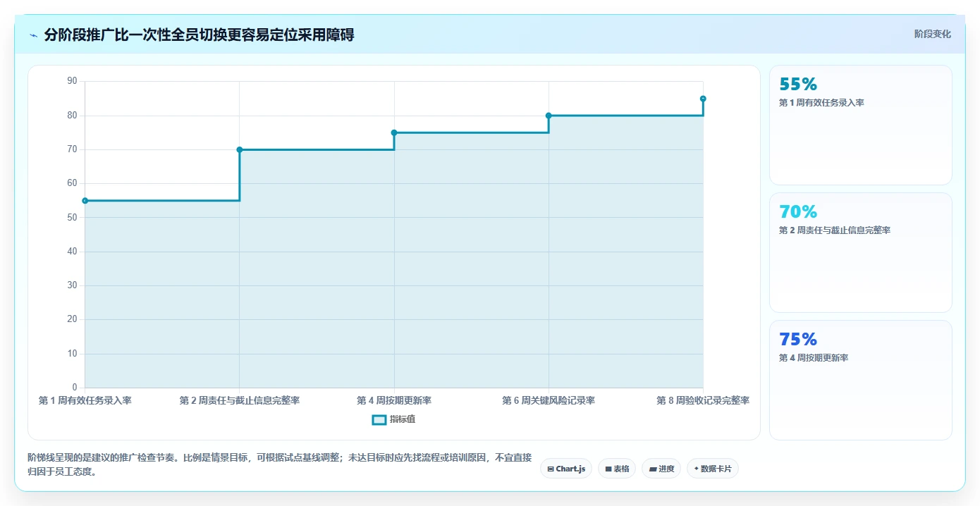Click the 70% value card
The width and height of the screenshot is (980, 506).
(860, 252)
